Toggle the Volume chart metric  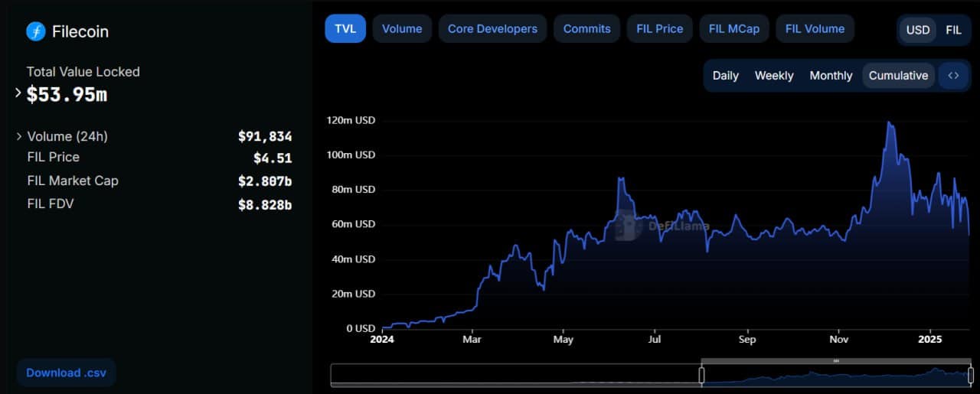click(x=402, y=28)
